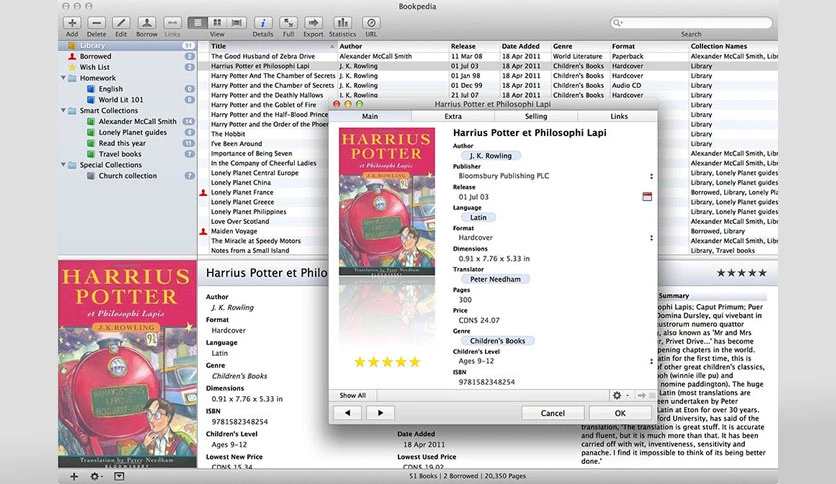The height and width of the screenshot is (484, 836).
Task: Switch to the Selling tab in dialog
Action: pos(536,116)
